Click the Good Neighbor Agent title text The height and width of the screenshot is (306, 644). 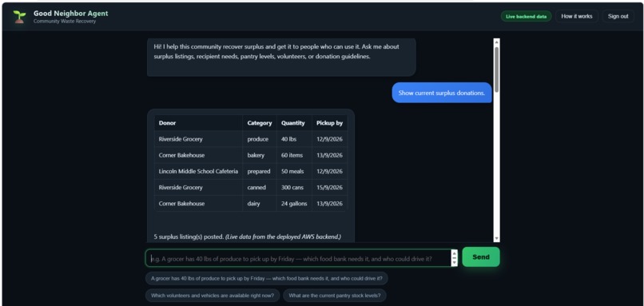tap(71, 13)
